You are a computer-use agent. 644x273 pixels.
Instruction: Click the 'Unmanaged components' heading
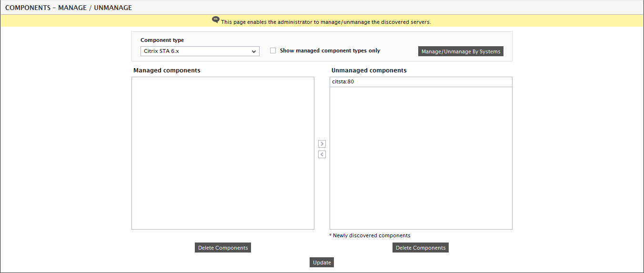pos(369,70)
